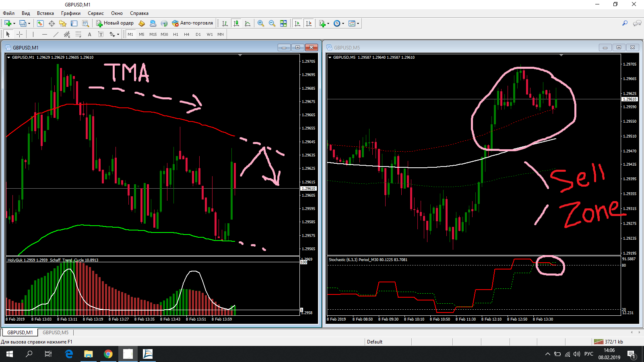This screenshot has height=362, width=644.
Task: Select the text tool marked A
Action: tap(89, 34)
